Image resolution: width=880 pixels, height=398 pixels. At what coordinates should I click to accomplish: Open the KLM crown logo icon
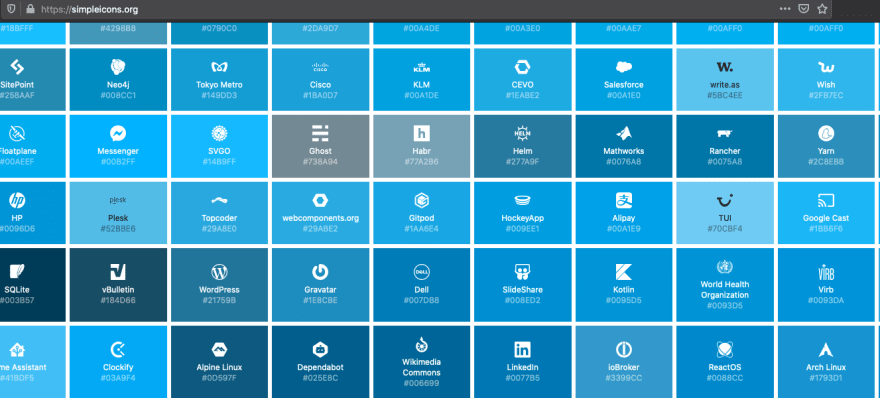[421, 67]
